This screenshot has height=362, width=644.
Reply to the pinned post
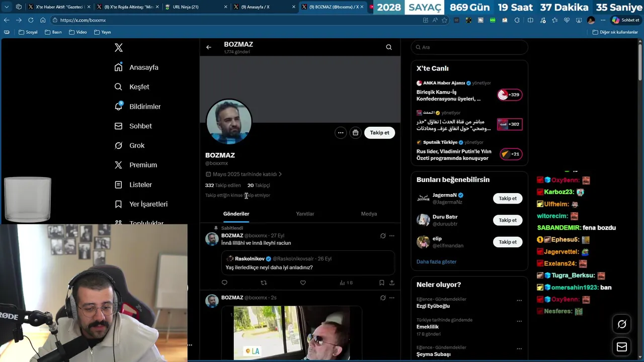pos(224,283)
